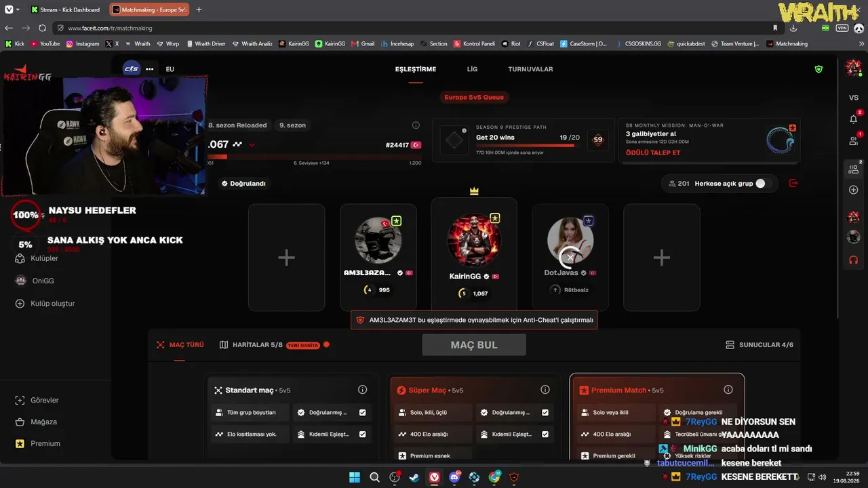Show info for Standart maç card

[x=362, y=390]
